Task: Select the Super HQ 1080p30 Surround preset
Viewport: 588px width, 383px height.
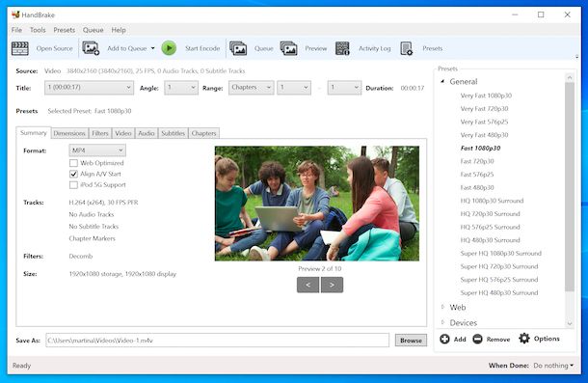Action: click(x=500, y=253)
